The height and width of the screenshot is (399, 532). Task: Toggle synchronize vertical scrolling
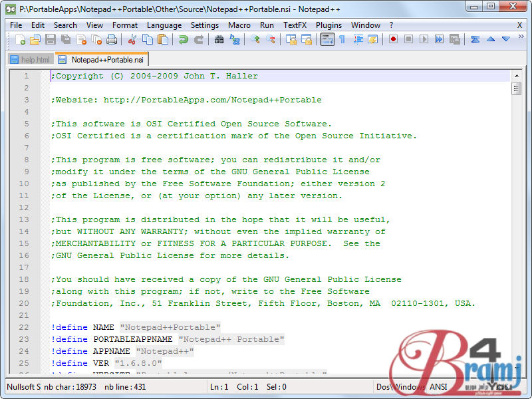[291, 40]
